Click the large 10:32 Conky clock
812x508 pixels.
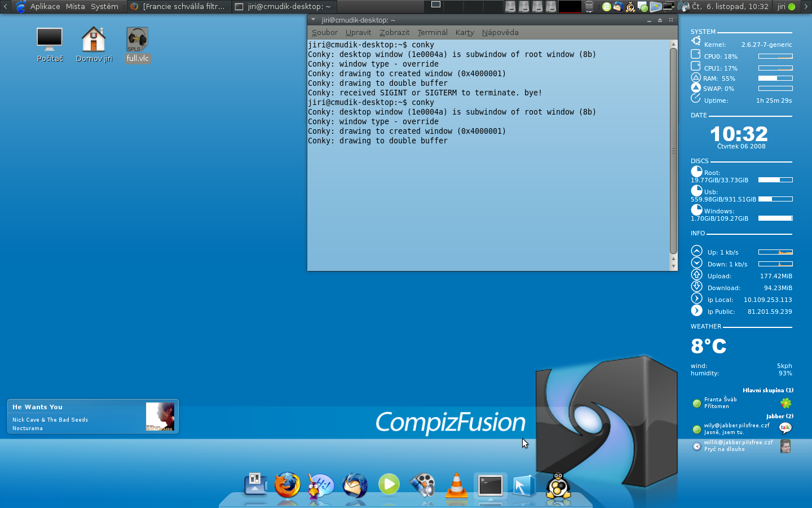coord(739,134)
